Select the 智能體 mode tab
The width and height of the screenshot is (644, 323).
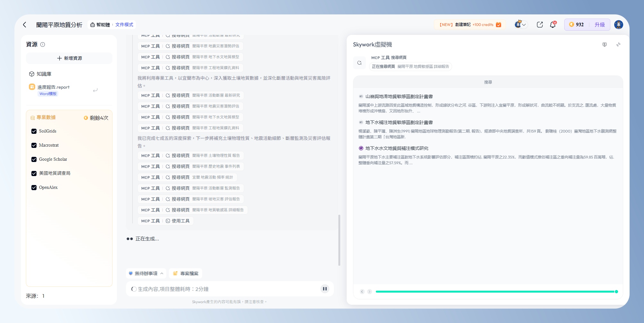(x=100, y=25)
